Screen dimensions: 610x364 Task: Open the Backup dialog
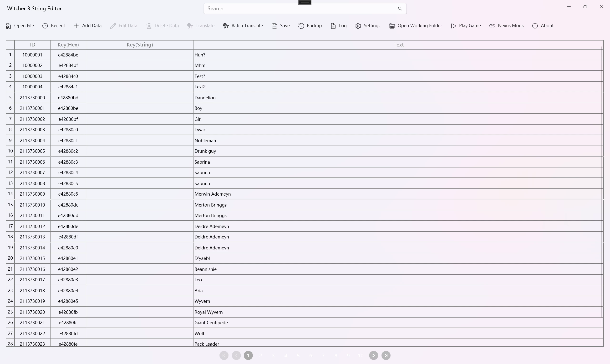310,26
